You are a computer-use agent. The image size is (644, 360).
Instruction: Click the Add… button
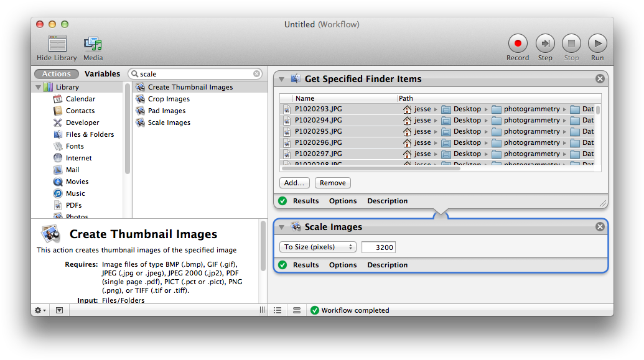[x=294, y=183]
